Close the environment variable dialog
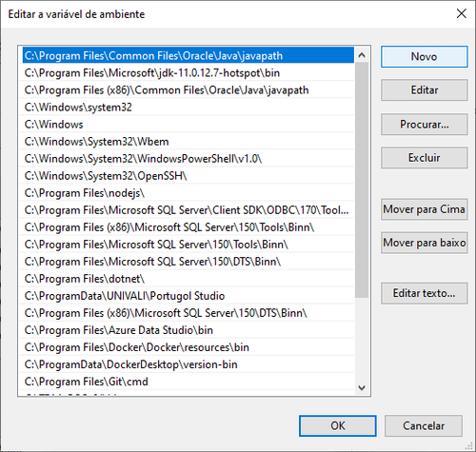Viewport: 476px width, 452px height. click(461, 13)
